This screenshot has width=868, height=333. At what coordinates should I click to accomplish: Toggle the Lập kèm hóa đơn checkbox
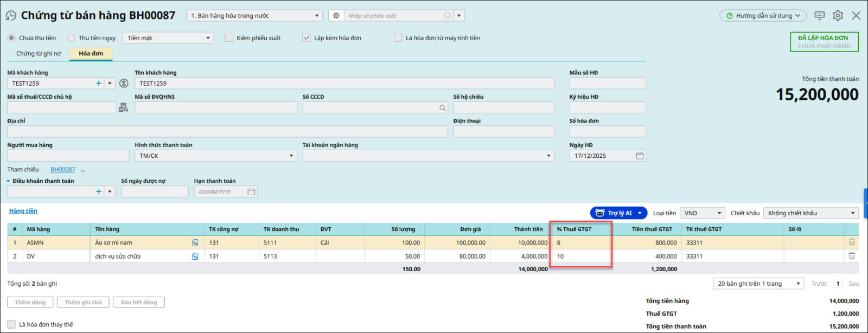[307, 38]
